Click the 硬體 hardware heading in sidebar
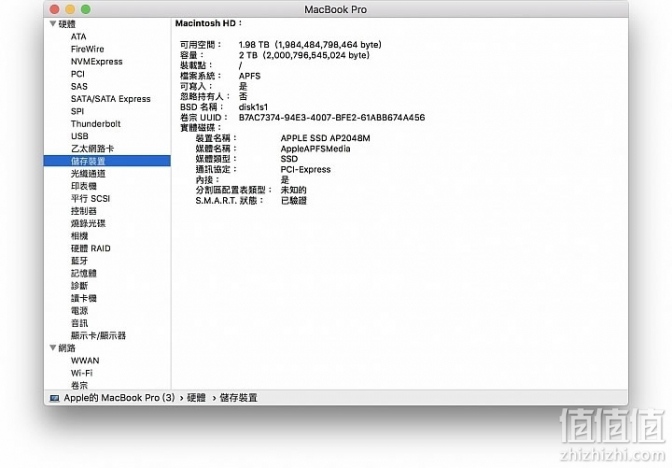Image resolution: width=672 pixels, height=468 pixels. (67, 24)
